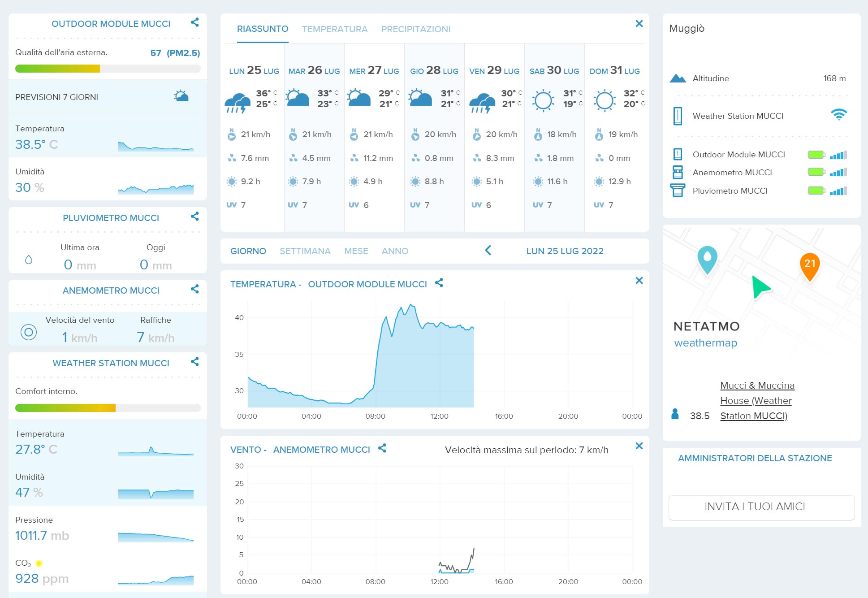
Task: Click the outdoor air quality bar
Action: click(x=108, y=69)
